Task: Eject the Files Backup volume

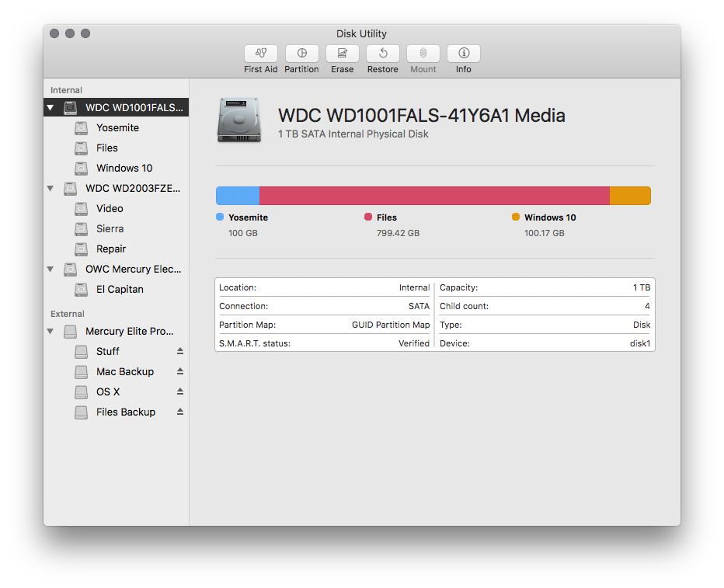Action: point(180,412)
